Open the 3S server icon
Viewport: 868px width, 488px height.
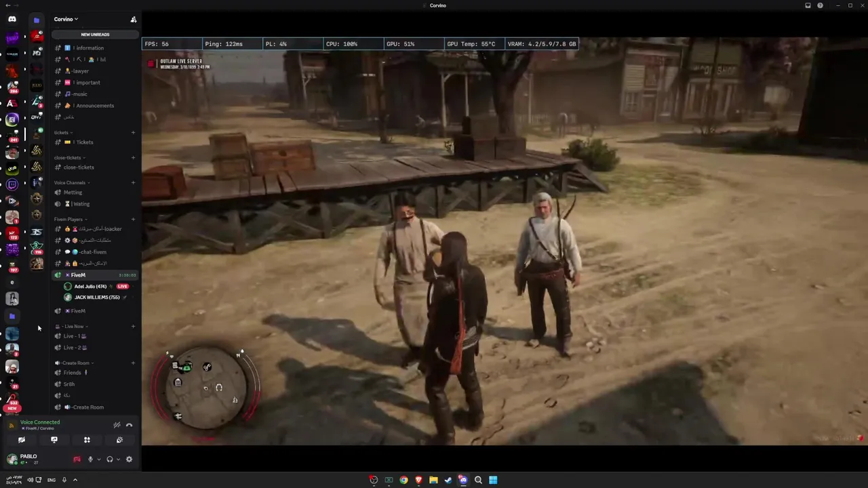click(x=37, y=232)
